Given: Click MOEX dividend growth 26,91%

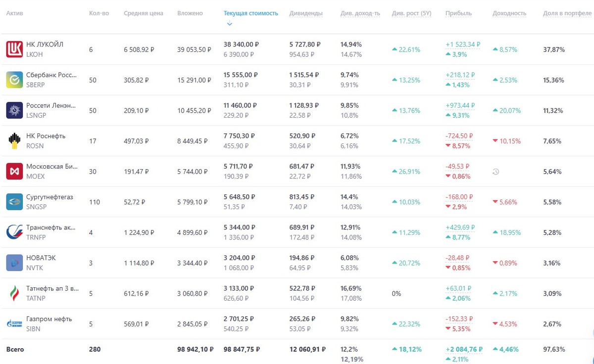Looking at the screenshot, I should coord(406,172).
